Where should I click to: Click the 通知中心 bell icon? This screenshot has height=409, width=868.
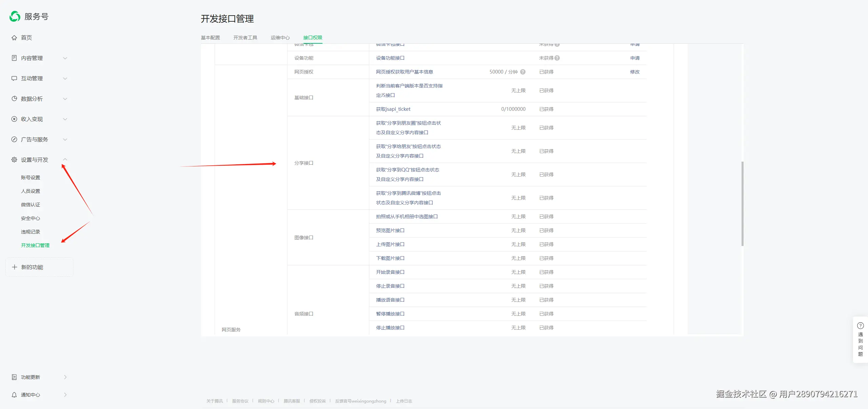[x=14, y=395]
